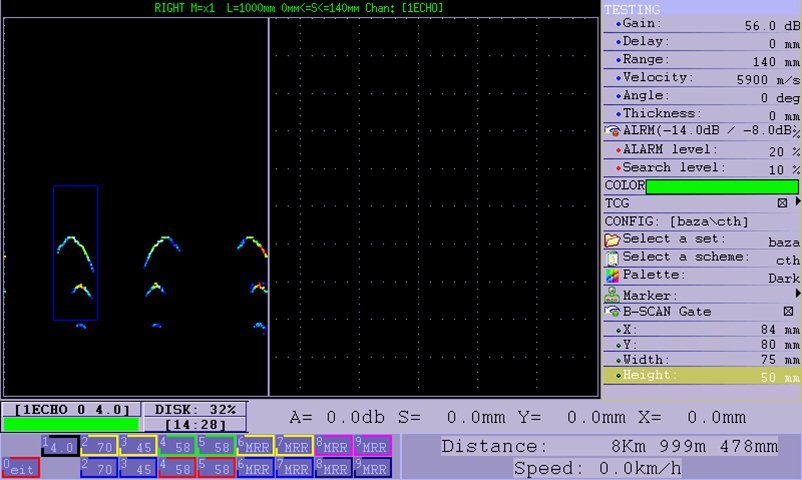
Task: Click the Select a set folder icon
Action: click(x=612, y=240)
